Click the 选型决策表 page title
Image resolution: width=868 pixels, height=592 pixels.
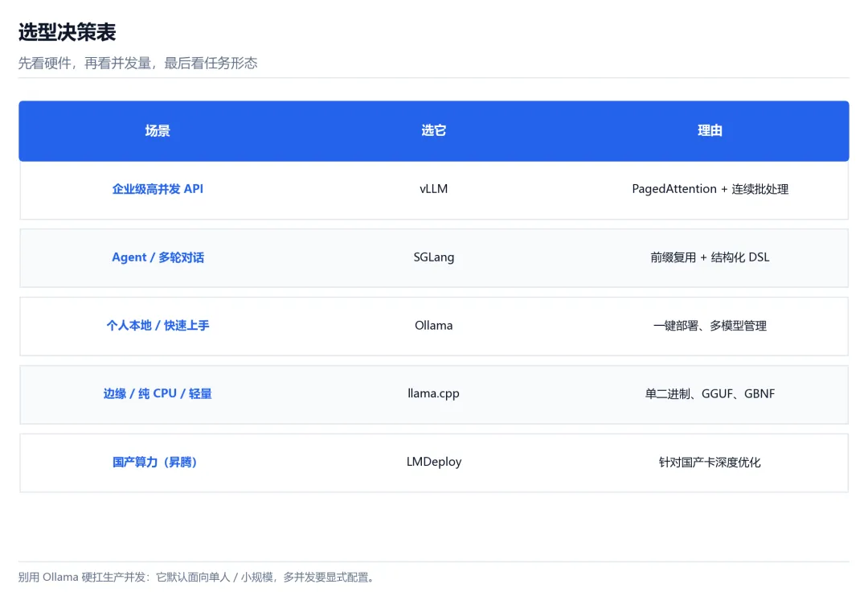(x=67, y=32)
